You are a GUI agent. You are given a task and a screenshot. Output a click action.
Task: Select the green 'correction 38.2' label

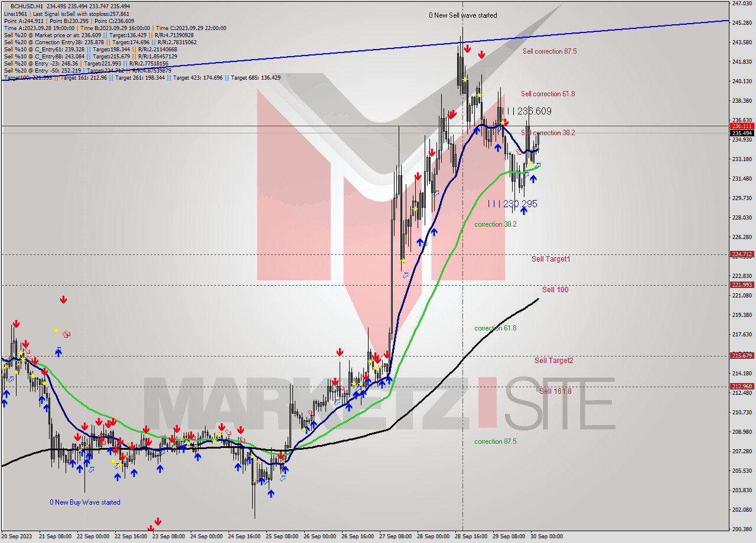tap(496, 224)
